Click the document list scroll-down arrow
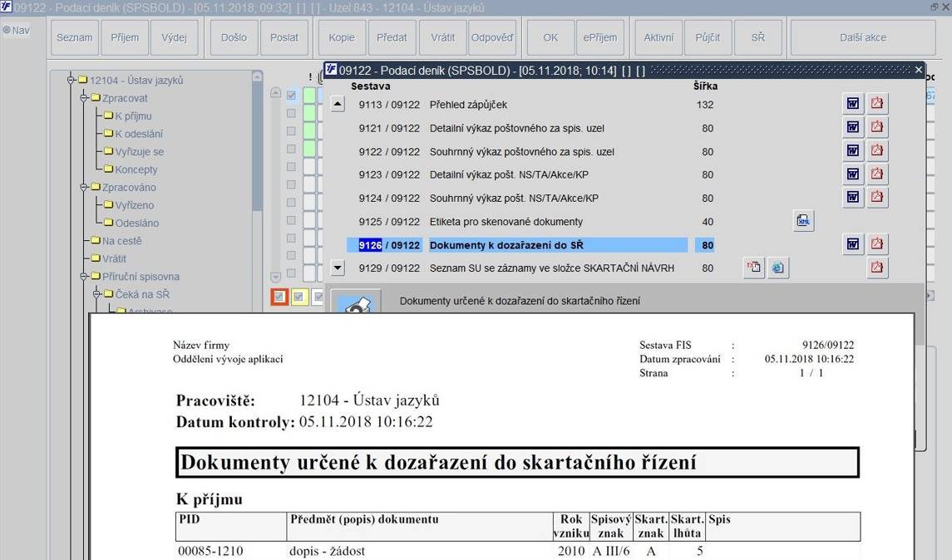952x560 pixels. tap(276, 278)
